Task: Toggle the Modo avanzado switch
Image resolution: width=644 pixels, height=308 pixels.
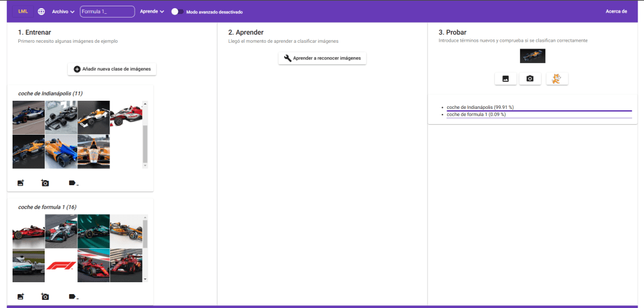Action: 177,11
